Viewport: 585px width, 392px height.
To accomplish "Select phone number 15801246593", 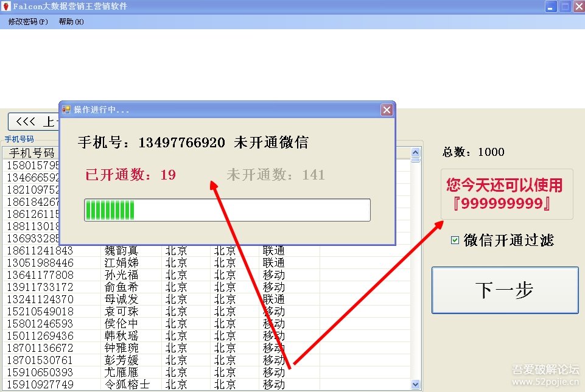I will tap(40, 323).
